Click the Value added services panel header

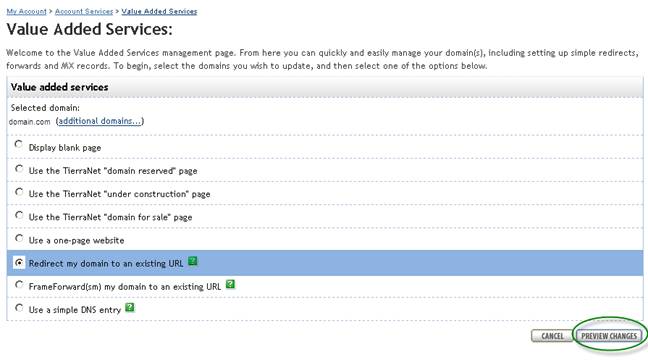(x=325, y=87)
